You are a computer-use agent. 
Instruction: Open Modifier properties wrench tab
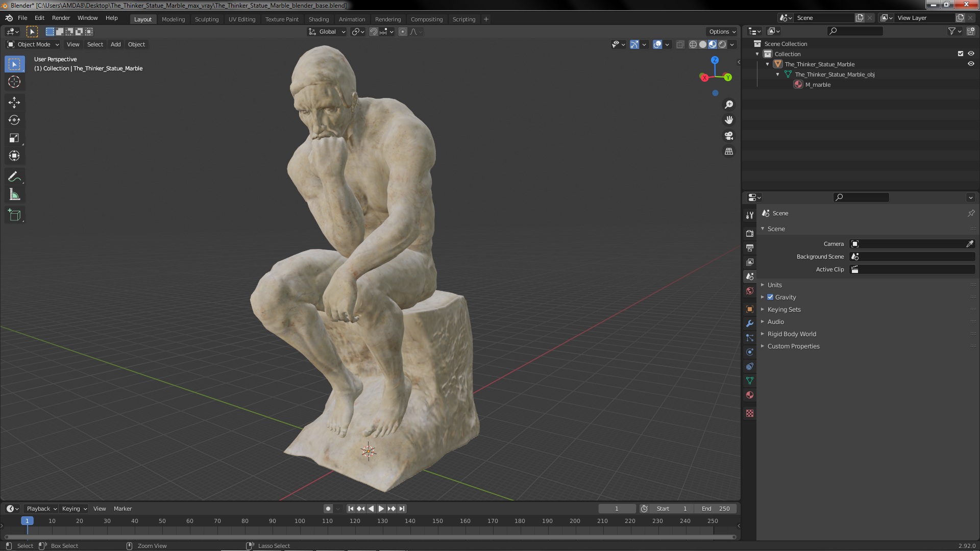pos(749,323)
